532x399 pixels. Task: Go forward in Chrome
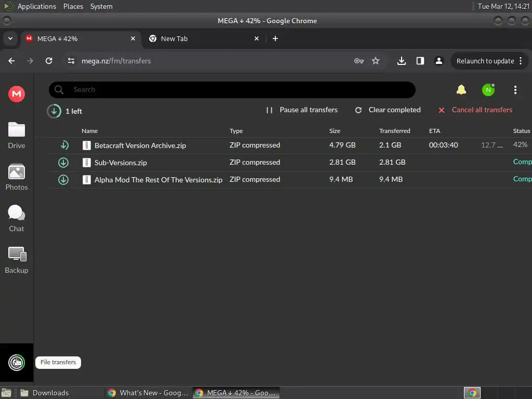pos(30,61)
